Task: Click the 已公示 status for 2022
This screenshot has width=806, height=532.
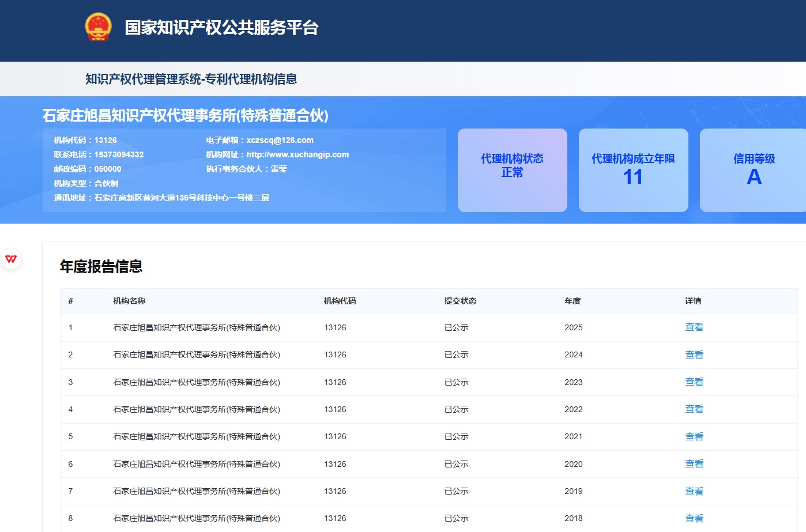Action: (x=457, y=409)
